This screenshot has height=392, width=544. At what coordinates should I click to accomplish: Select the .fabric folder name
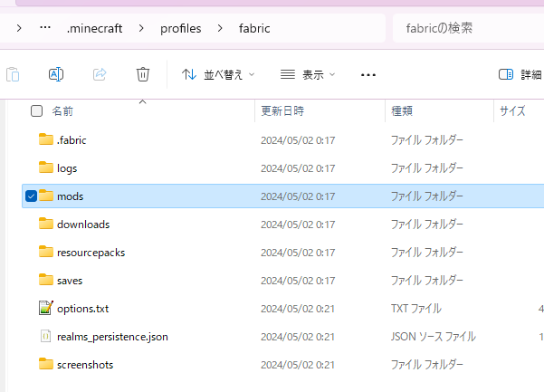tap(72, 140)
